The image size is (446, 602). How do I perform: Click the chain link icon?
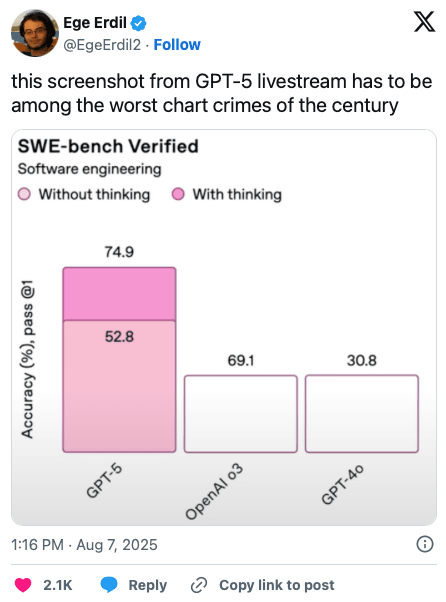pos(199,585)
